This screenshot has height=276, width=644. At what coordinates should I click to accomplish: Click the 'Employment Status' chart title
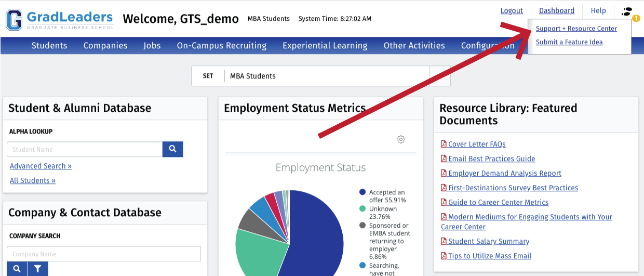320,168
